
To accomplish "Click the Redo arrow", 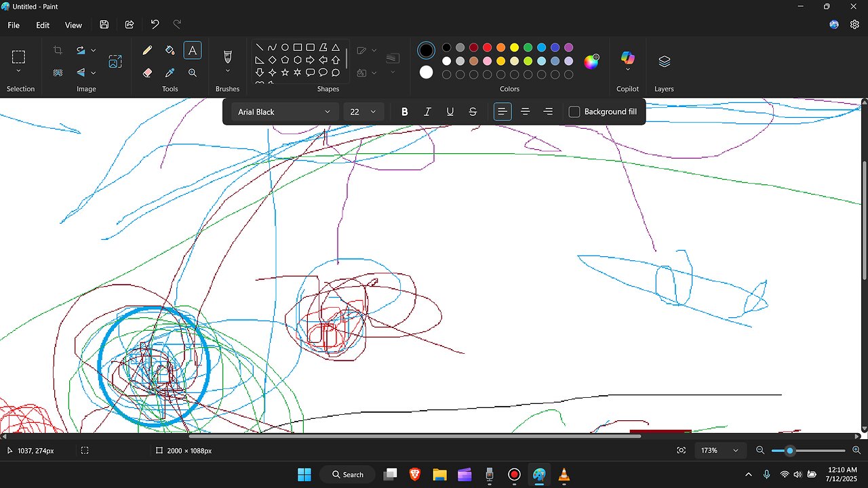I will click(x=177, y=25).
